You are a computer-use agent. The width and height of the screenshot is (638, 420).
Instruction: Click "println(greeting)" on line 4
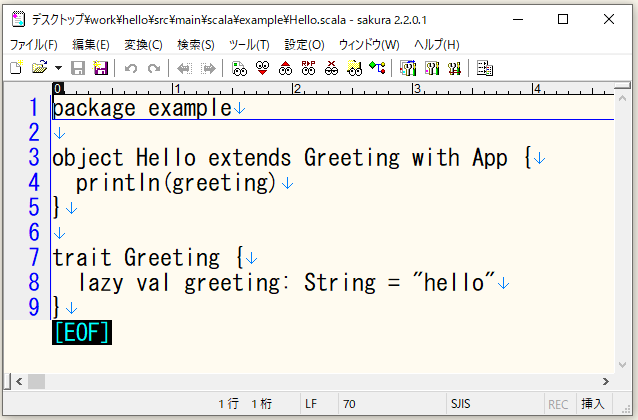[x=176, y=183]
